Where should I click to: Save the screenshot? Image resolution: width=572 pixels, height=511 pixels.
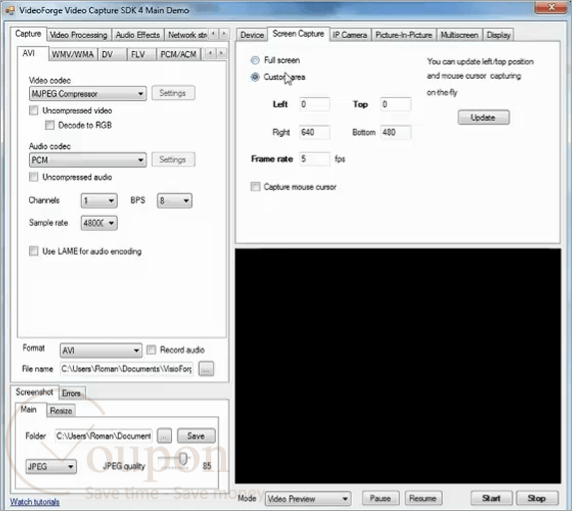coord(196,436)
